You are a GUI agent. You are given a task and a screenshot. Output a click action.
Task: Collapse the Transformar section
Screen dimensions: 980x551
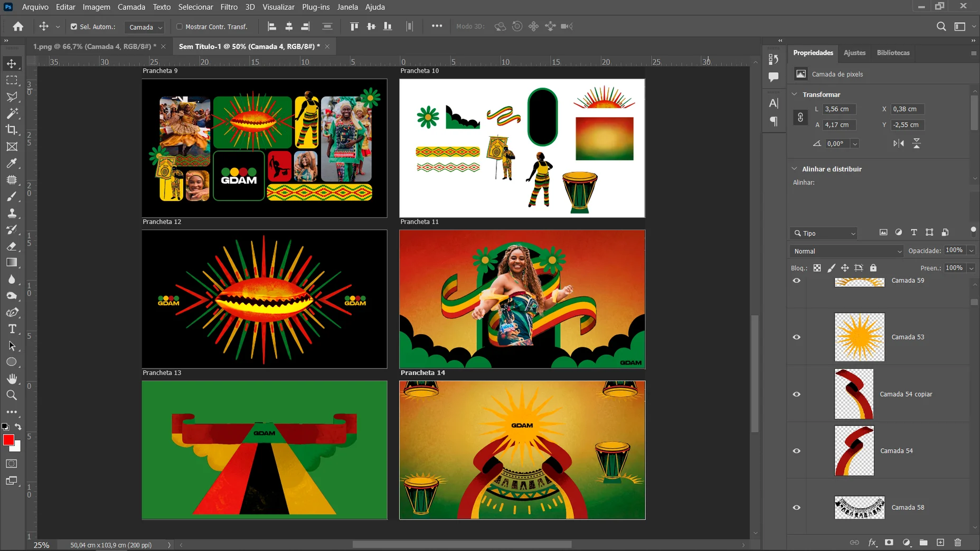coord(794,94)
